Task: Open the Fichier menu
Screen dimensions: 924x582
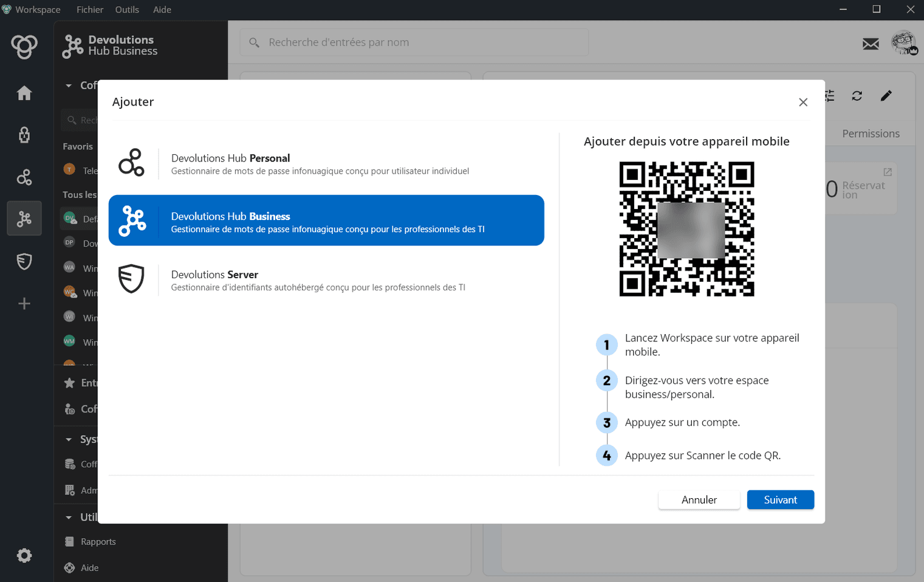Action: coord(90,10)
